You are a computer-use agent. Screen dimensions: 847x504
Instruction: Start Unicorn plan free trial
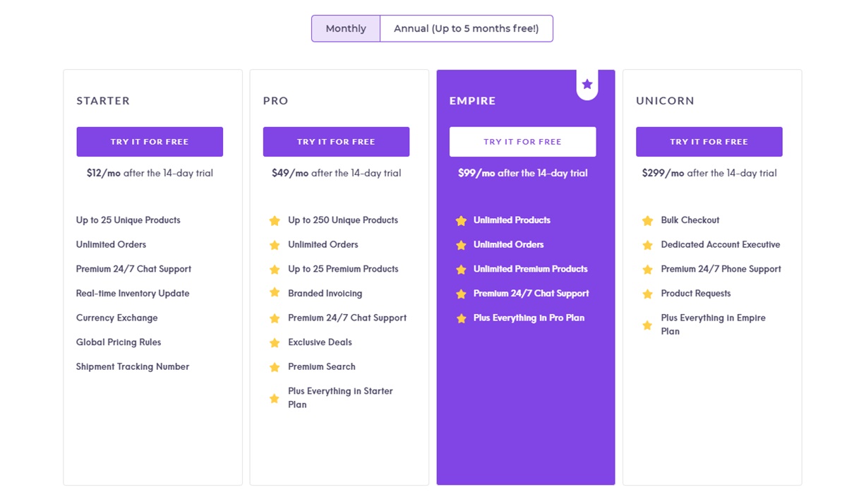click(709, 142)
